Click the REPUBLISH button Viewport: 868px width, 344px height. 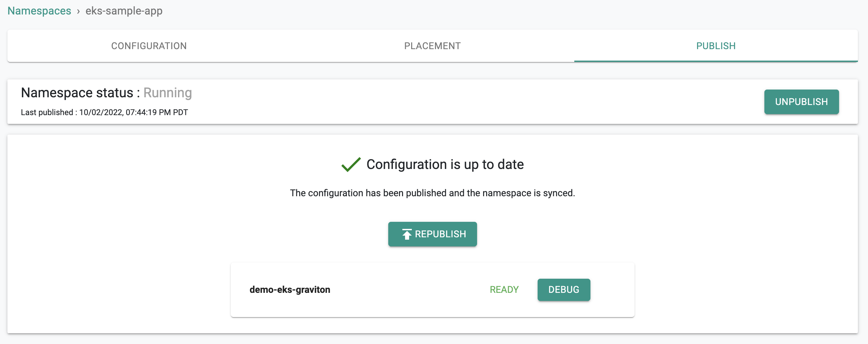[x=432, y=234]
